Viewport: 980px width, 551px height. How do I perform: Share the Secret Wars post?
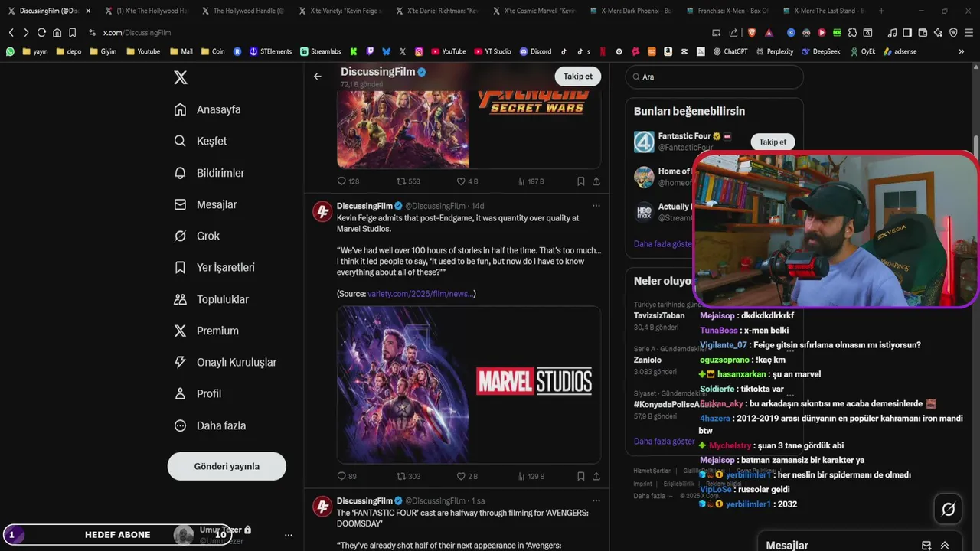click(596, 181)
